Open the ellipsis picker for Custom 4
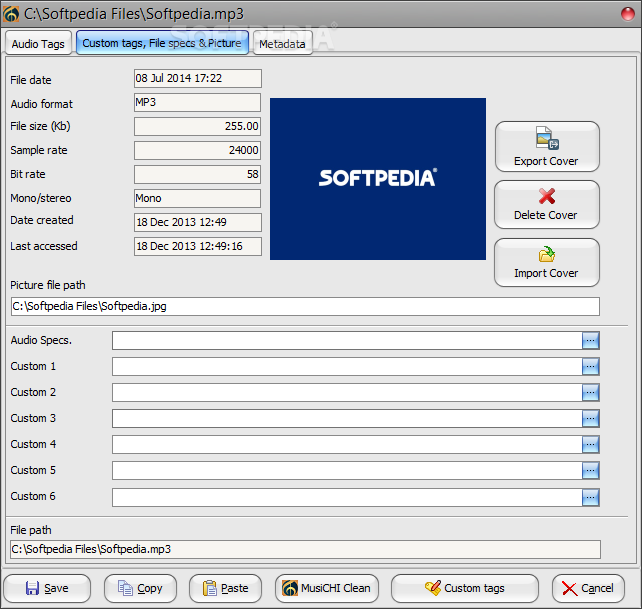The image size is (642, 609). (591, 444)
